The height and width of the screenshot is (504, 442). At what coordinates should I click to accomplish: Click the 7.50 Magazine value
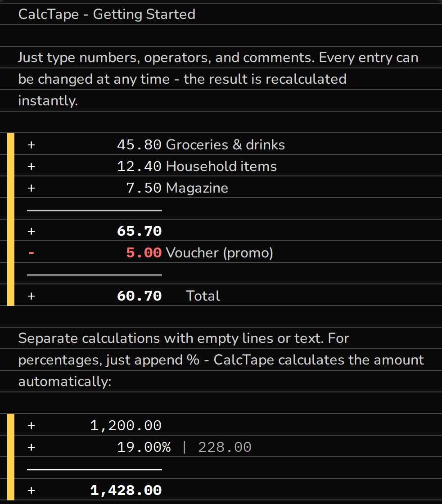tap(144, 188)
